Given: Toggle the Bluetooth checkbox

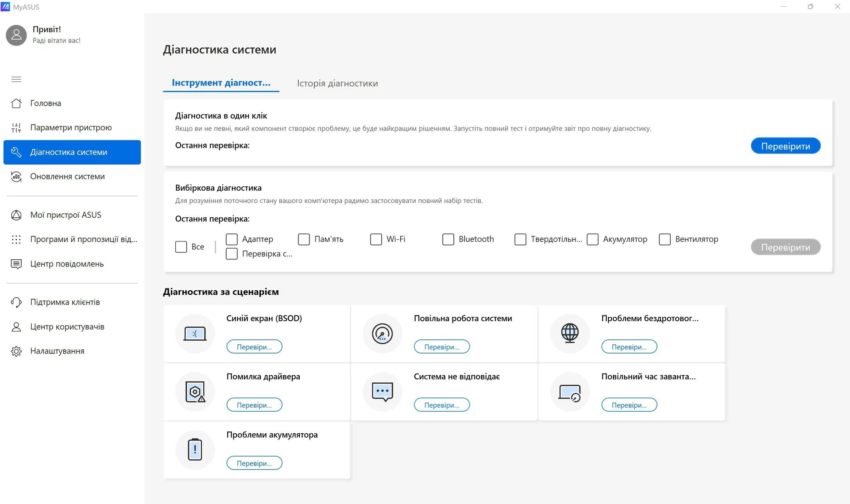Looking at the screenshot, I should (x=448, y=239).
